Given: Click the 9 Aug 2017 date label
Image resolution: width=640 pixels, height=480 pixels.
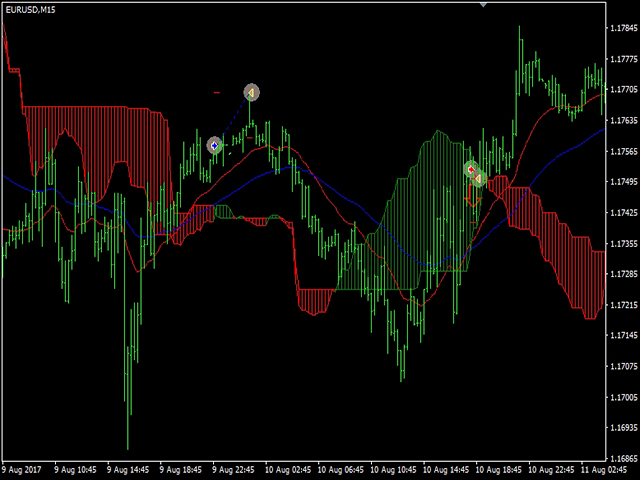Looking at the screenshot, I should click(22, 470).
